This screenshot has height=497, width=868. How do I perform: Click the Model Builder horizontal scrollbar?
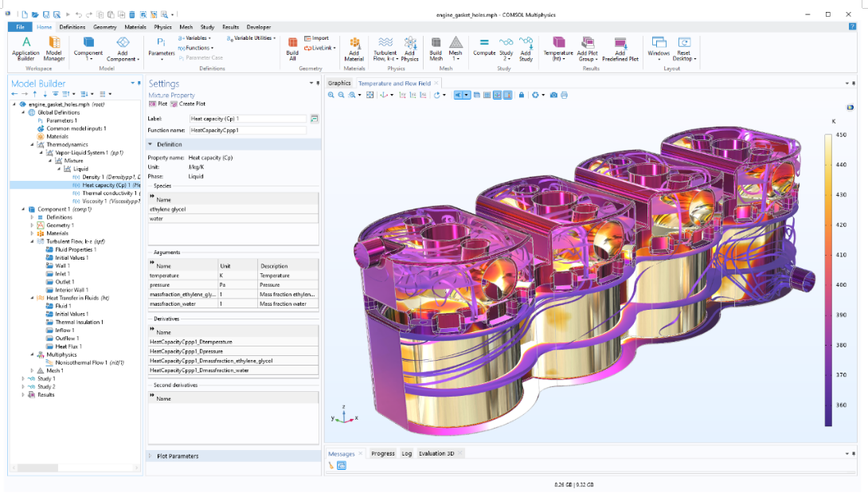(x=39, y=468)
